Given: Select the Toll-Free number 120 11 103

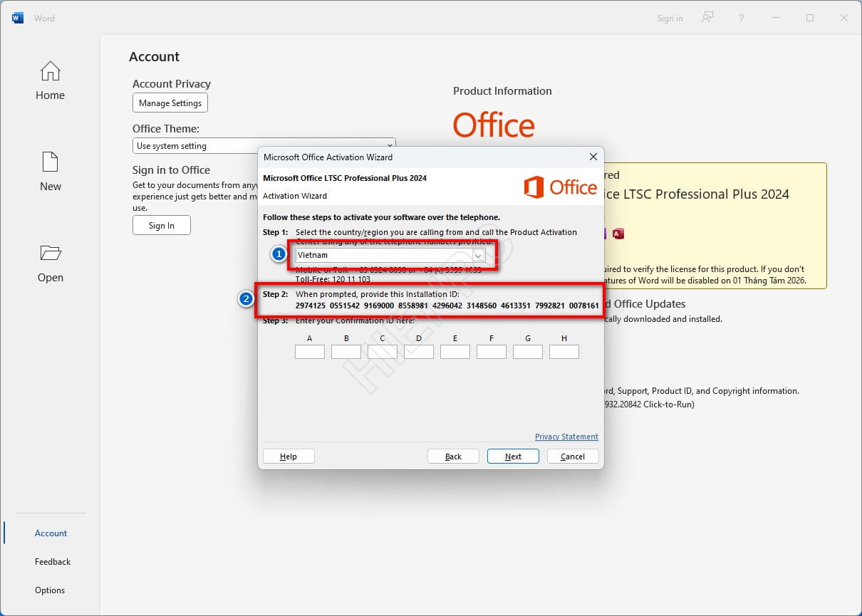Looking at the screenshot, I should [x=350, y=280].
